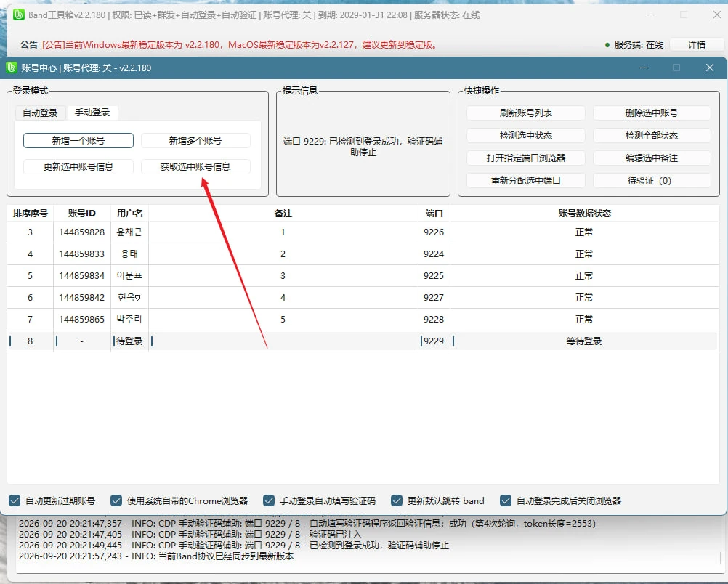The image size is (728, 584).
Task: Click port 9225 cell
Action: coord(434,276)
